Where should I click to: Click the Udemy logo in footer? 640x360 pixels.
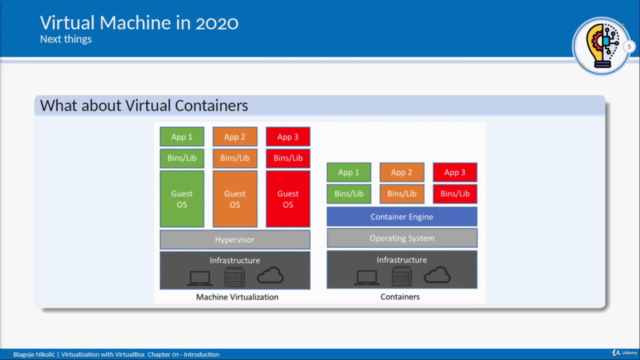coord(624,353)
